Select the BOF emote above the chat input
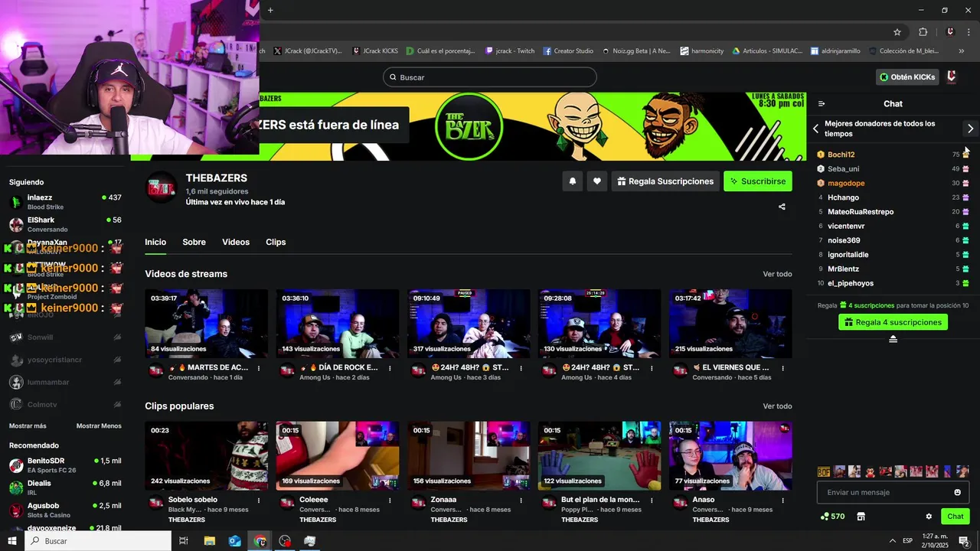This screenshot has height=551, width=980. point(824,471)
